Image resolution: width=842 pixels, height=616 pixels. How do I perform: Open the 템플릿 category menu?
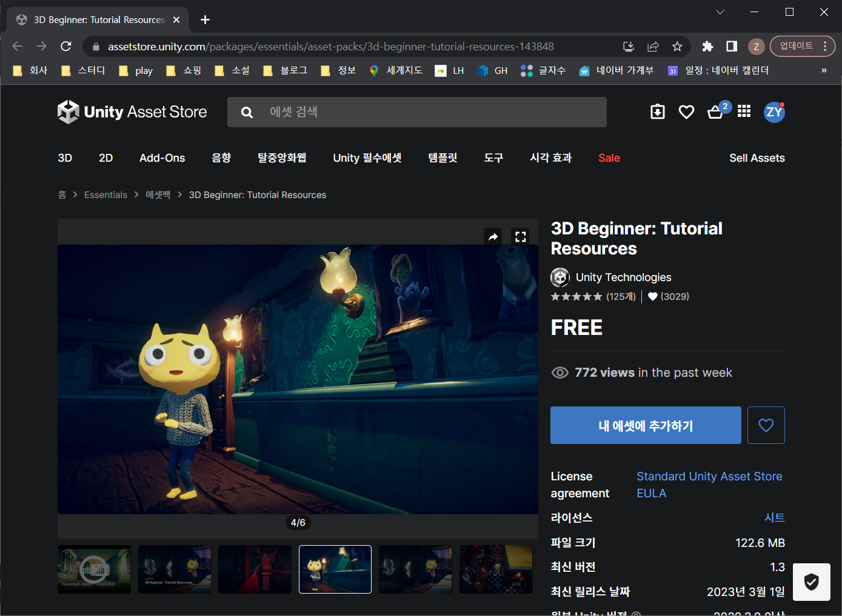(443, 158)
